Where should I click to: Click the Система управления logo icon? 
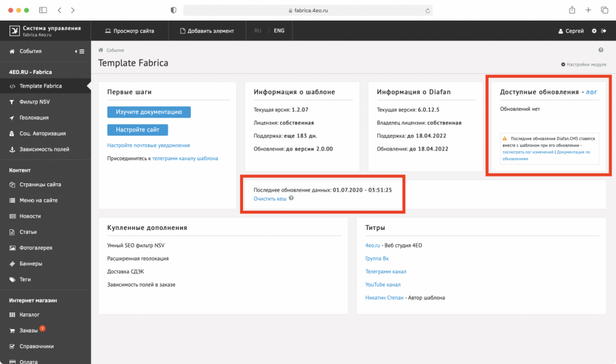[x=14, y=31]
